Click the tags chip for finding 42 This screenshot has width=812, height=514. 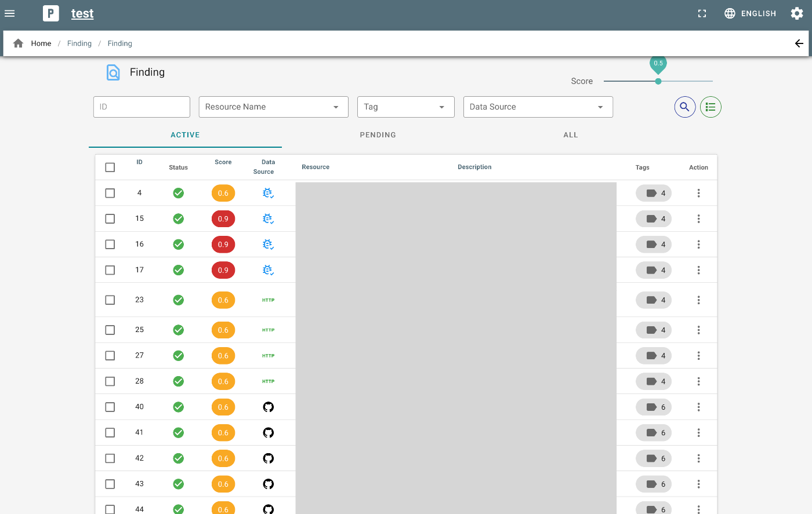(x=654, y=458)
